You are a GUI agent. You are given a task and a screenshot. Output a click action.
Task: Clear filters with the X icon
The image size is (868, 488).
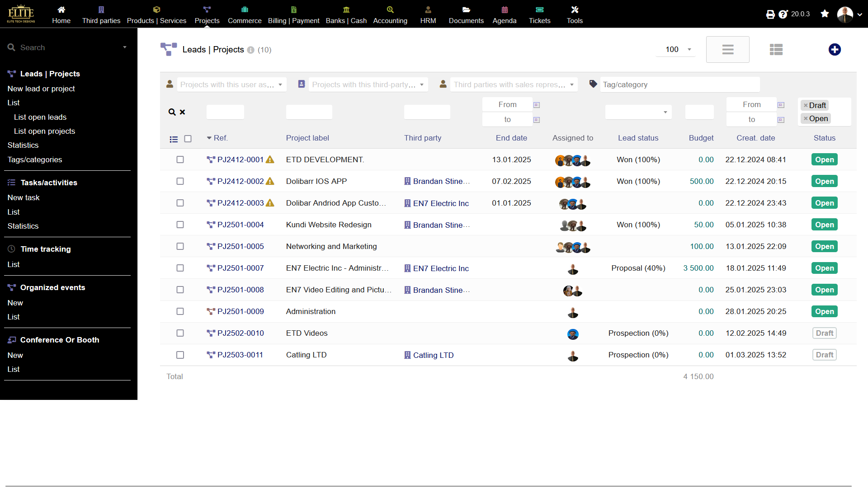183,112
